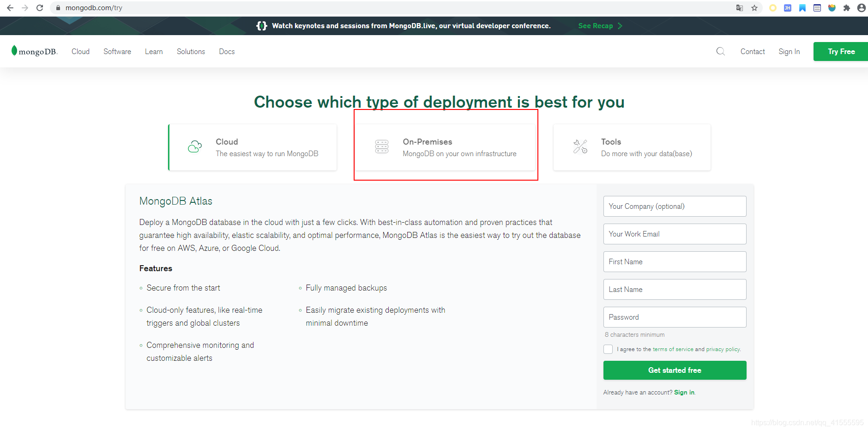Click 'Choose which type of deployment' heading
868x431 pixels.
[439, 102]
